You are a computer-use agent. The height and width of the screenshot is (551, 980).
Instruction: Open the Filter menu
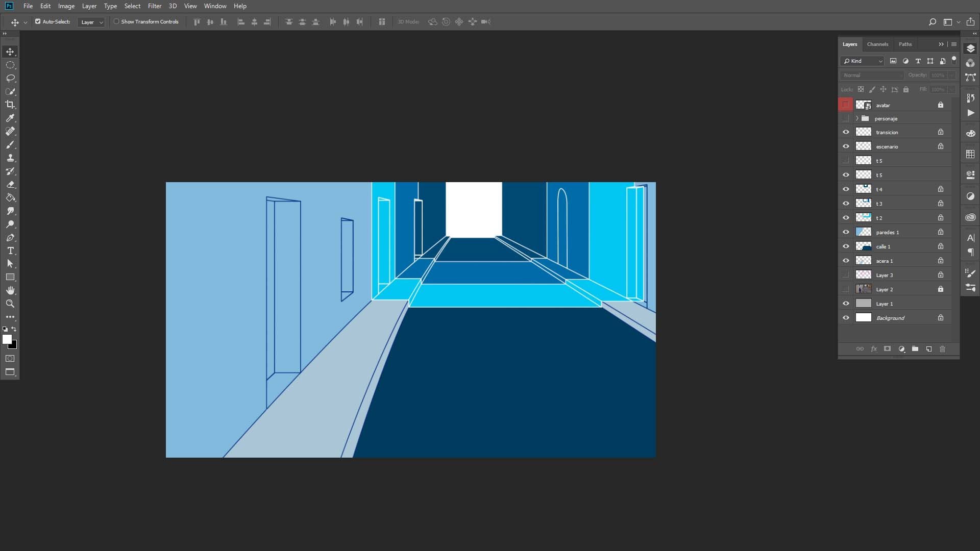[x=155, y=6]
